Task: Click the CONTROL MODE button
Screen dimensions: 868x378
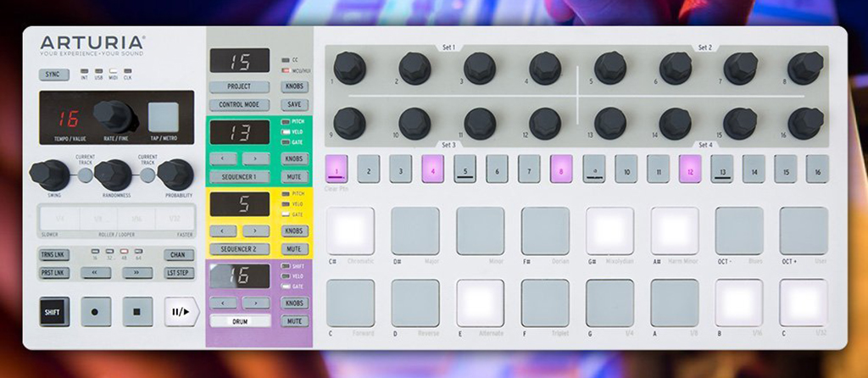Action: (x=239, y=104)
